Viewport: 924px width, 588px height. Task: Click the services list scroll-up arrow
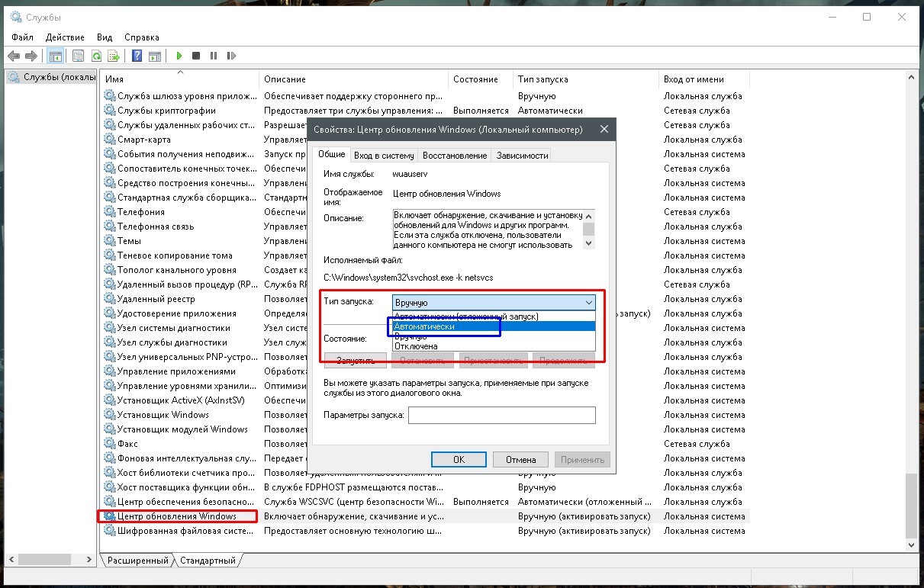(x=910, y=79)
